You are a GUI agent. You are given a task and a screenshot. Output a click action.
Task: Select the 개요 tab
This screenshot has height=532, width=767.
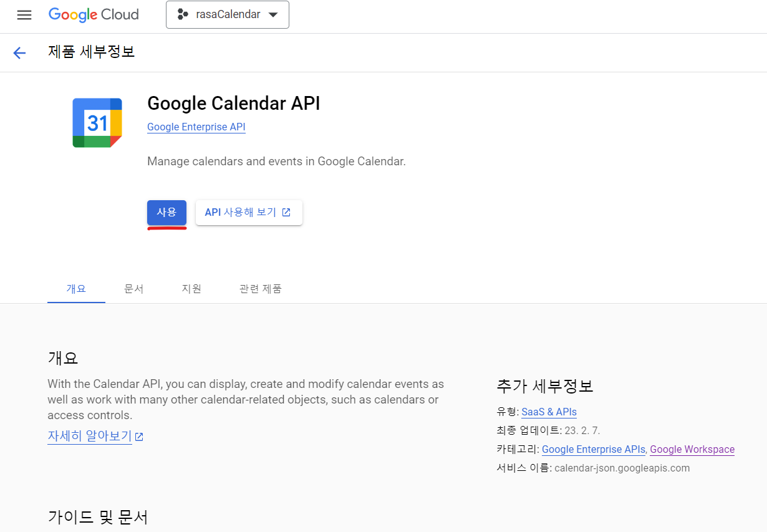click(76, 289)
